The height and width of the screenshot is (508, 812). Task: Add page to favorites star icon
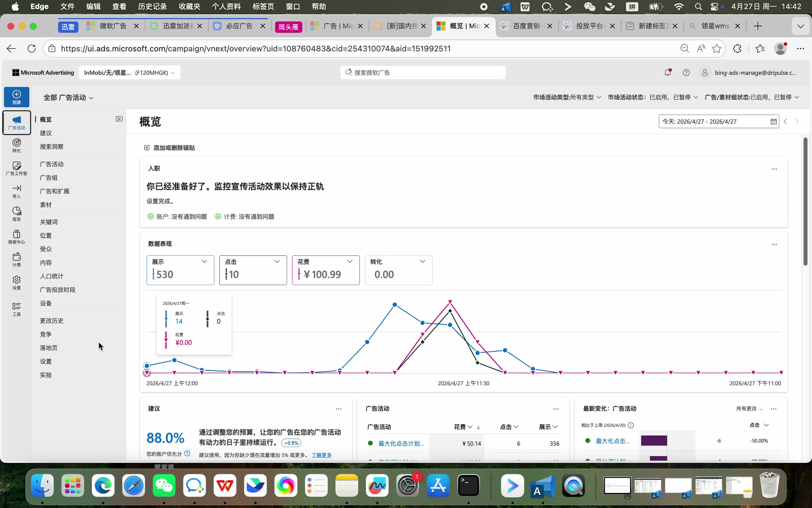click(717, 49)
